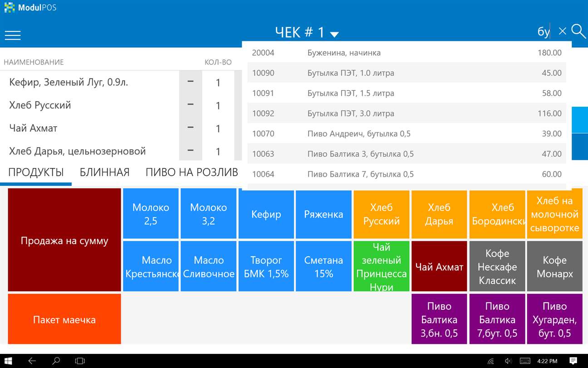Add Молоко 3,2 tile
Image resolution: width=588 pixels, height=368 pixels.
pyautogui.click(x=208, y=214)
